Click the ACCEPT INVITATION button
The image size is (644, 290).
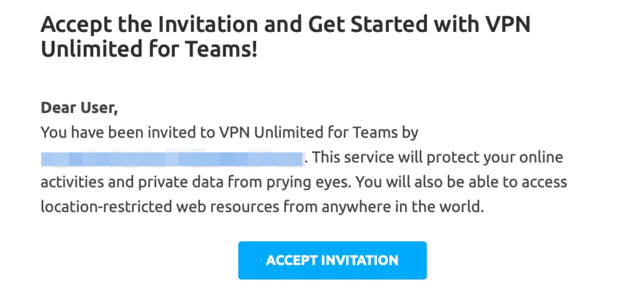pyautogui.click(x=332, y=261)
